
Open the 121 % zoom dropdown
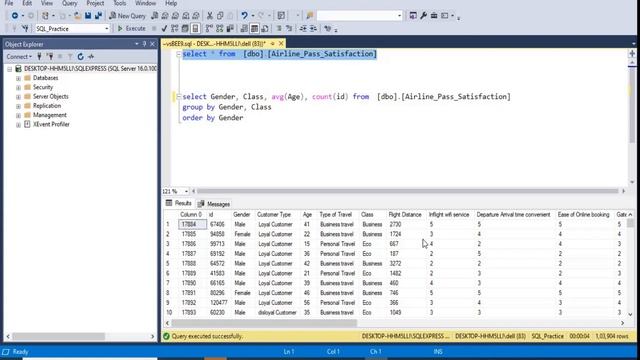(187, 191)
